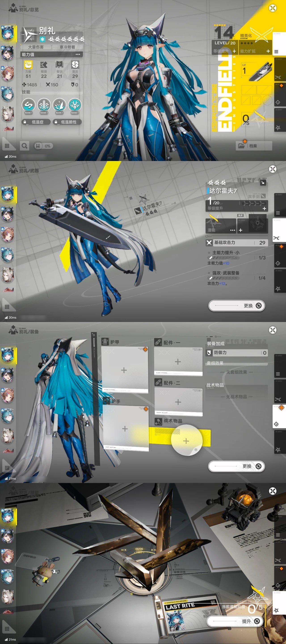
Task: Select the dark-haired second portrait in 总览 screen
Action: click(x=8, y=53)
